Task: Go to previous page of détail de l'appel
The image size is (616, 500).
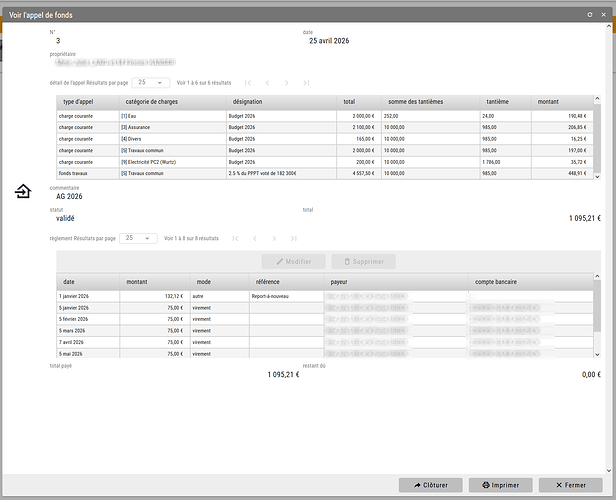Action: click(267, 82)
